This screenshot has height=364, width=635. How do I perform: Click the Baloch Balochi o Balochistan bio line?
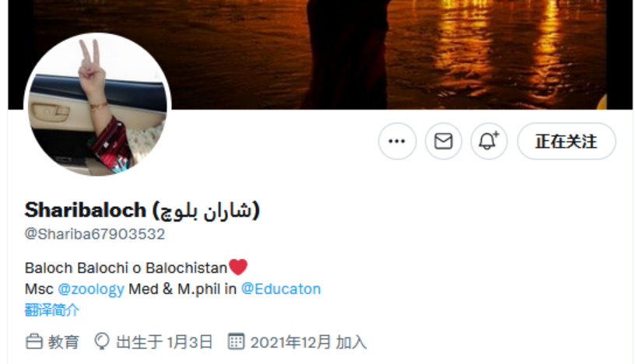pyautogui.click(x=126, y=268)
